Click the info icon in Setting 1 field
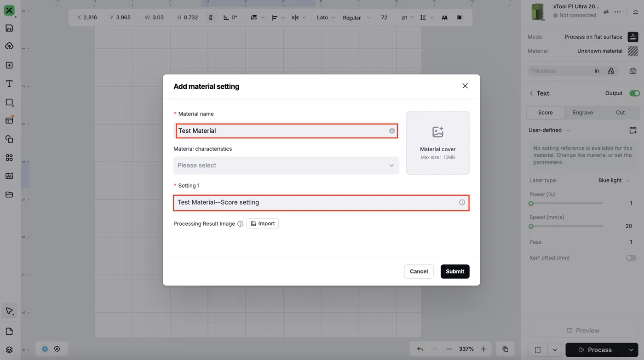Screen dimensions: 644x360 click(462, 202)
